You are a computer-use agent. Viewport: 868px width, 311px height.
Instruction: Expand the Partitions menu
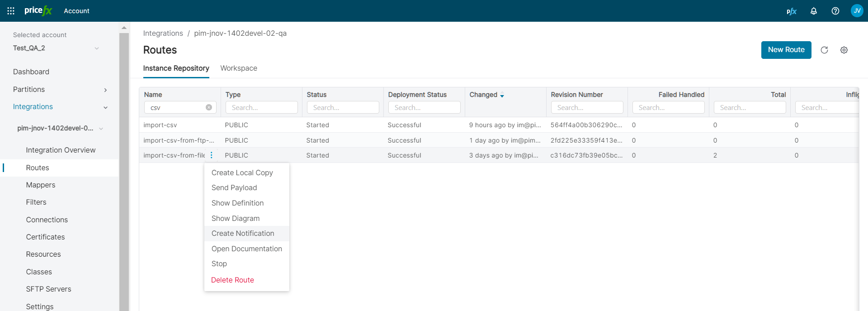pos(105,90)
